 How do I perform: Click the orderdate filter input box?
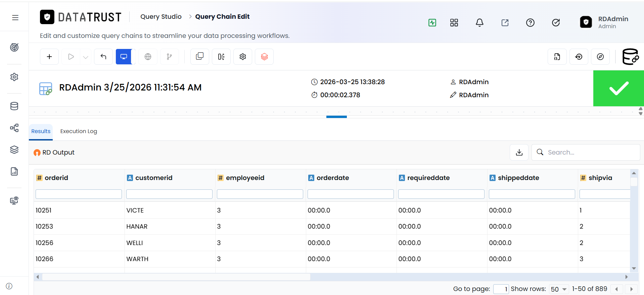351,194
